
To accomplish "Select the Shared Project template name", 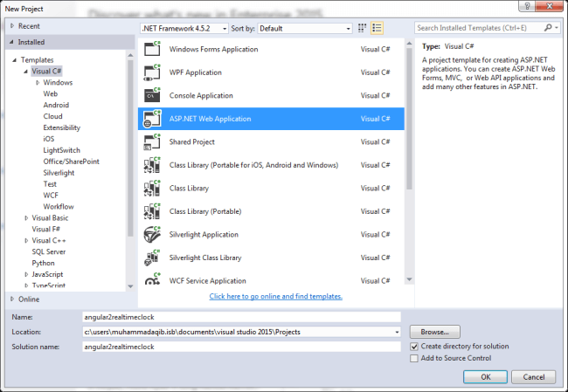I will click(191, 142).
